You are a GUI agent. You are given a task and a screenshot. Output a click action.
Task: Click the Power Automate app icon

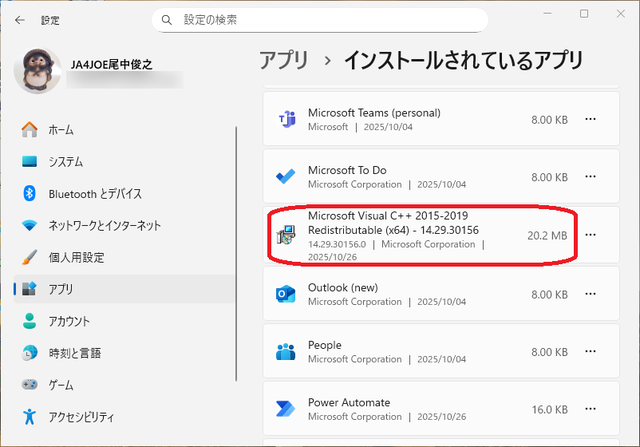(285, 409)
